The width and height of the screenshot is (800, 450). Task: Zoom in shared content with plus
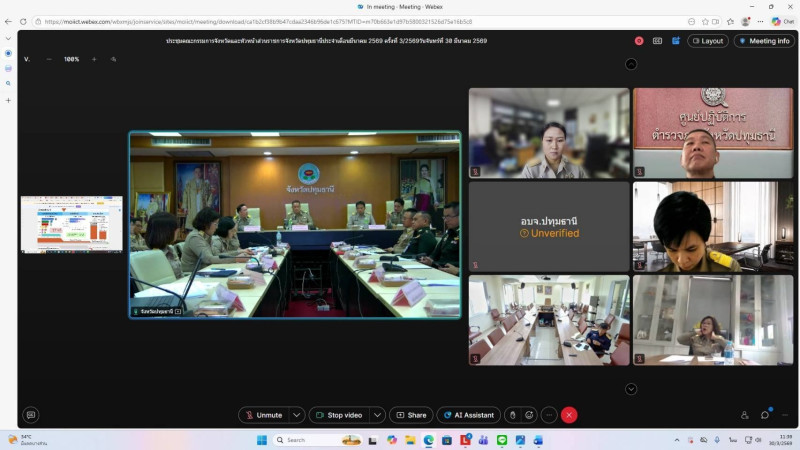click(x=94, y=59)
